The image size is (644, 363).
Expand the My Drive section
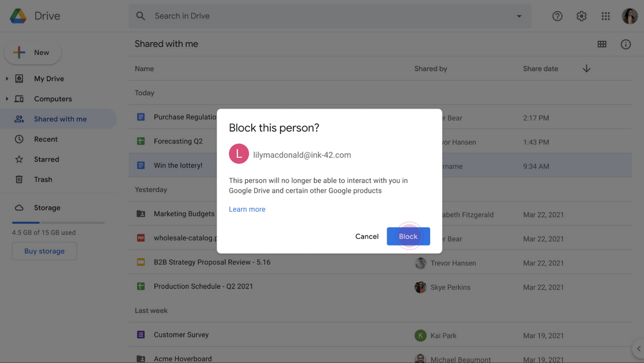coord(6,79)
